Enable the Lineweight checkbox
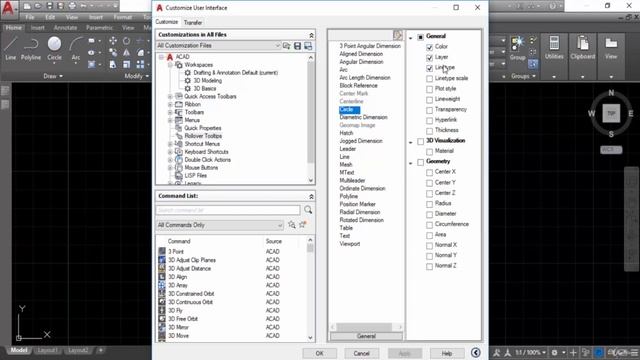 pos(429,100)
